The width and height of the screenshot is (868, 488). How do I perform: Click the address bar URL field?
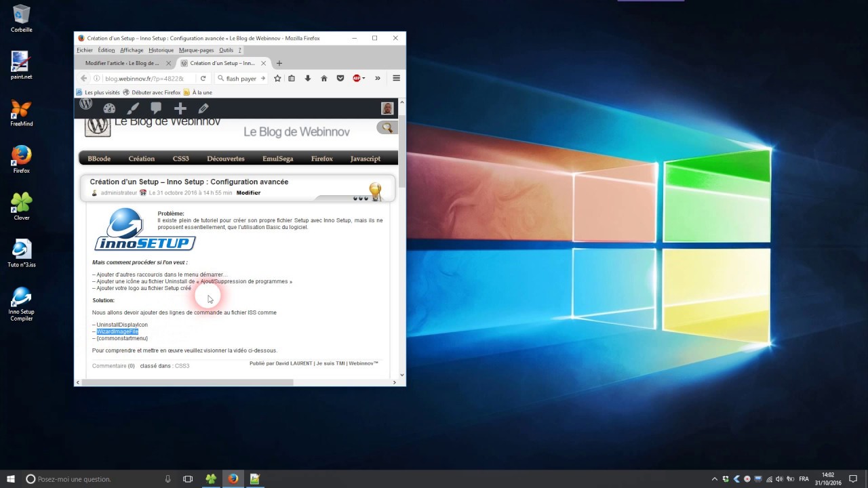pos(144,79)
